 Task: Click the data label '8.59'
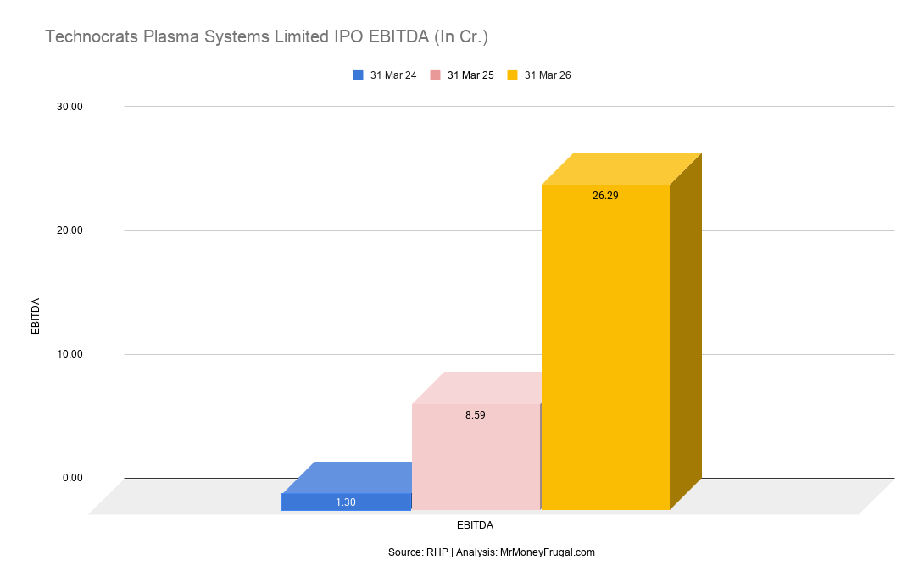(475, 415)
